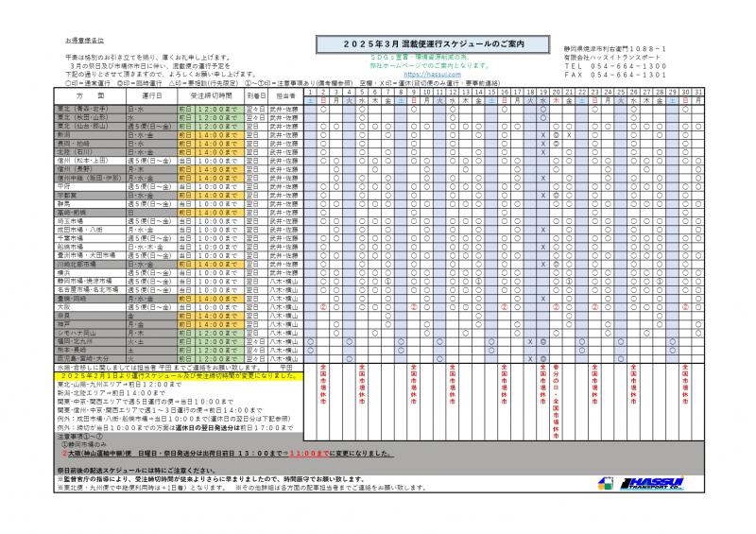Select the 熊本・長崎 row label
756x534 pixels.
pos(90,351)
